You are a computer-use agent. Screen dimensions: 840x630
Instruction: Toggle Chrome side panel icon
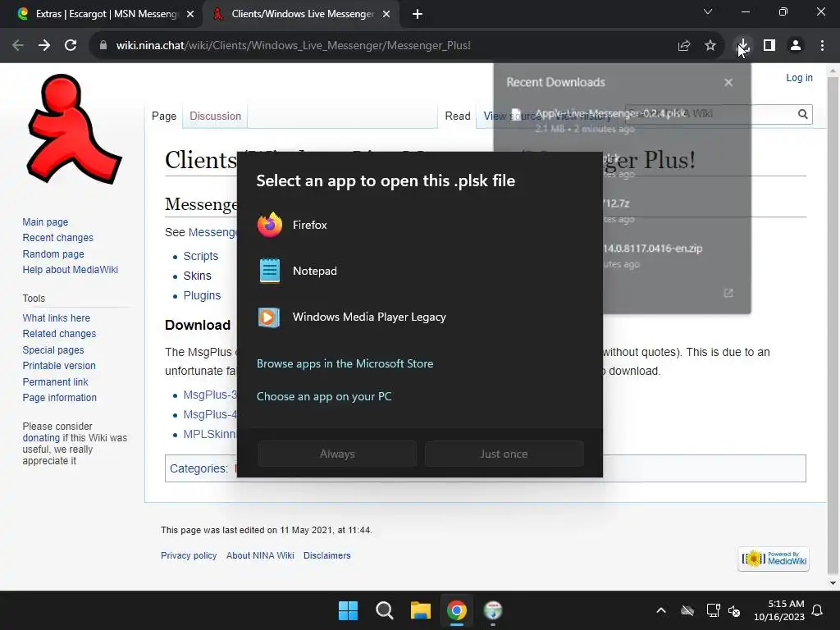click(x=769, y=46)
